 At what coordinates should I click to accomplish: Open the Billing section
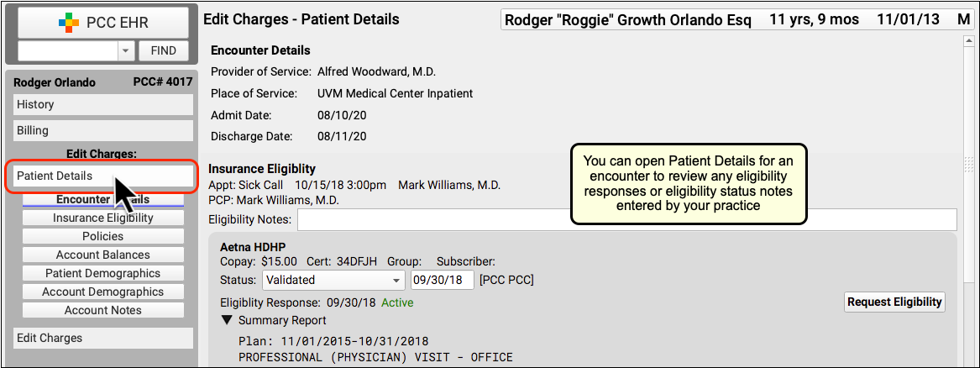pos(103,130)
